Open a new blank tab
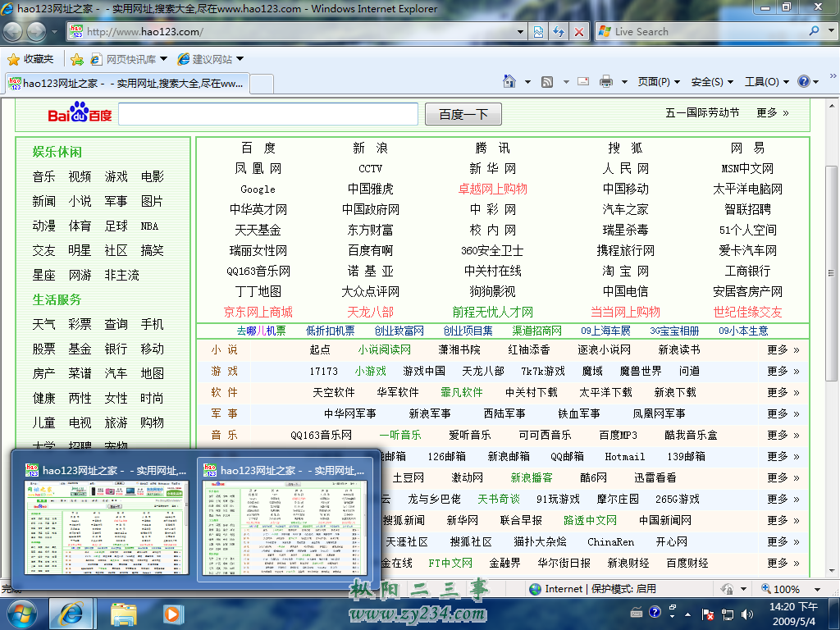This screenshot has width=840, height=630. (262, 84)
